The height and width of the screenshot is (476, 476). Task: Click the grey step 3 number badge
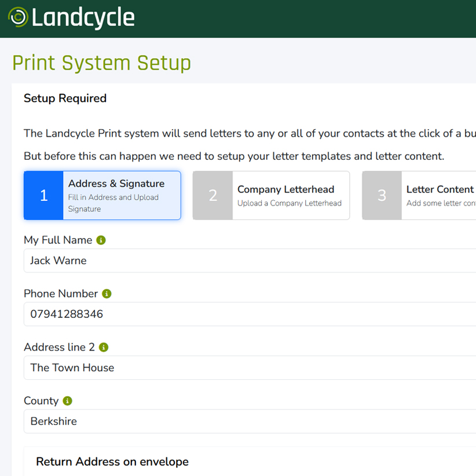pos(382,195)
